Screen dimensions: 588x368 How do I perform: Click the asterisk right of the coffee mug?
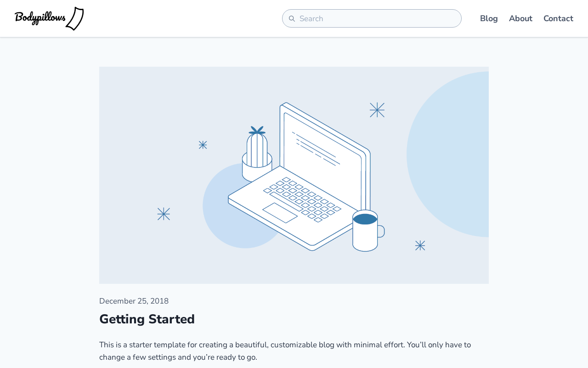[x=420, y=246]
